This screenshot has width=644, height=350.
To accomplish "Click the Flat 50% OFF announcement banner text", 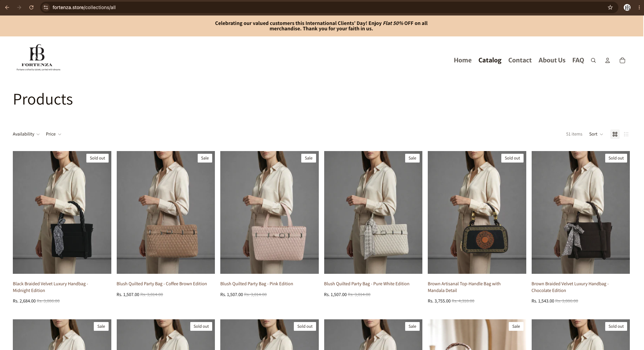I will click(321, 26).
